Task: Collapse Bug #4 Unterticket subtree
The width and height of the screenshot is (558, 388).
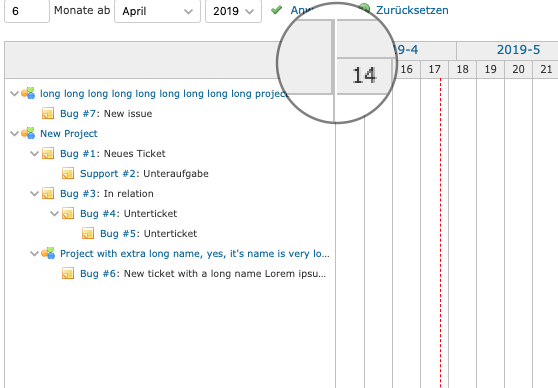Action: click(x=54, y=213)
